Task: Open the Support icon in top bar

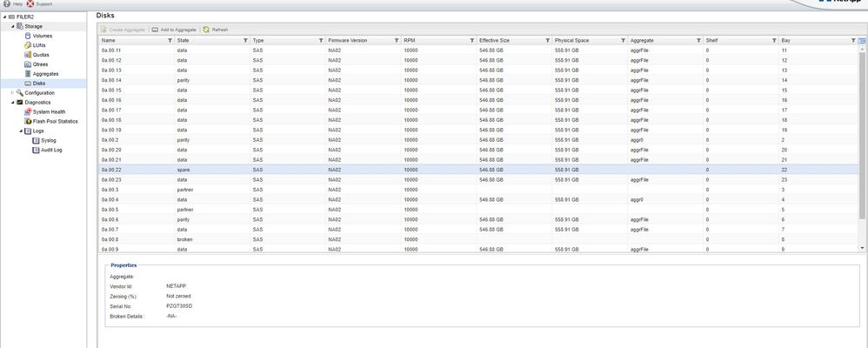Action: 30,3
